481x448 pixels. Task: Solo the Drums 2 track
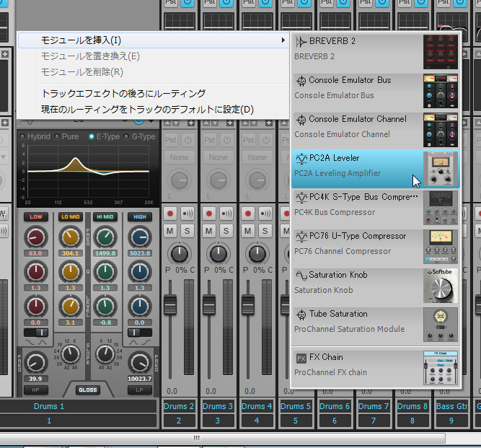coord(187,231)
